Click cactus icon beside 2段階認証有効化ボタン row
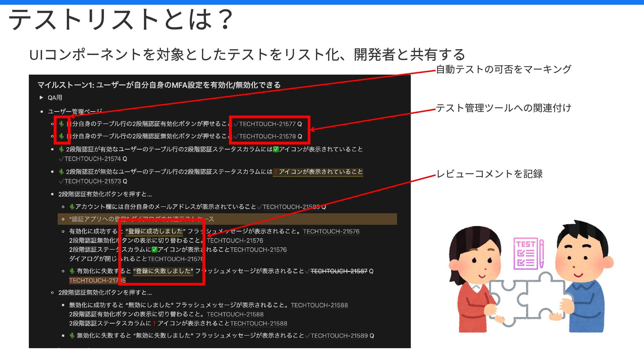The height and width of the screenshot is (362, 644). (61, 124)
